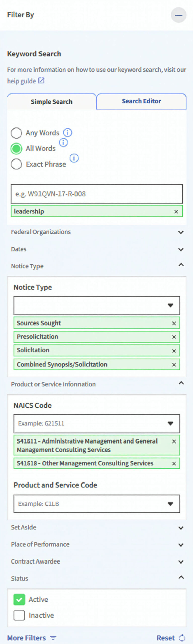Click the keyword search input field
This screenshot has width=193, height=644.
coord(97,194)
